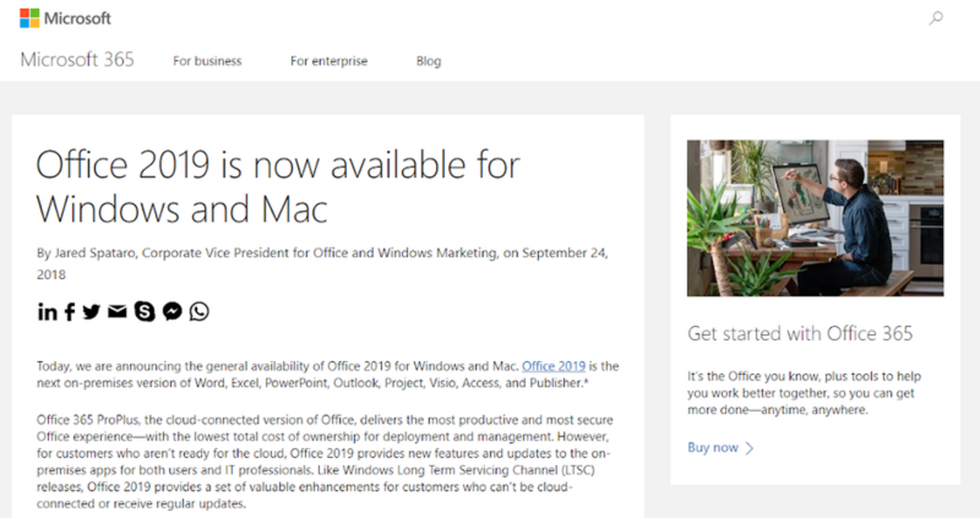Share the article via Twitter icon
Screen dimensions: 980x518
[x=92, y=311]
